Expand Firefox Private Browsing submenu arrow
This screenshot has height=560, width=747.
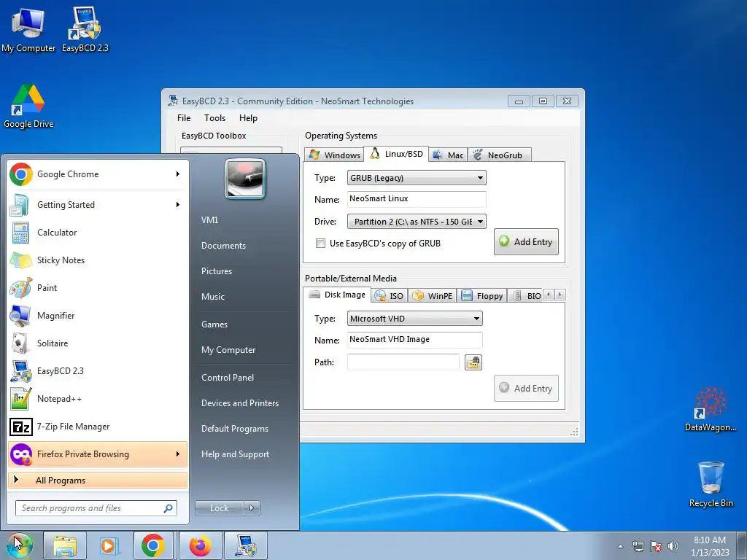click(x=178, y=454)
